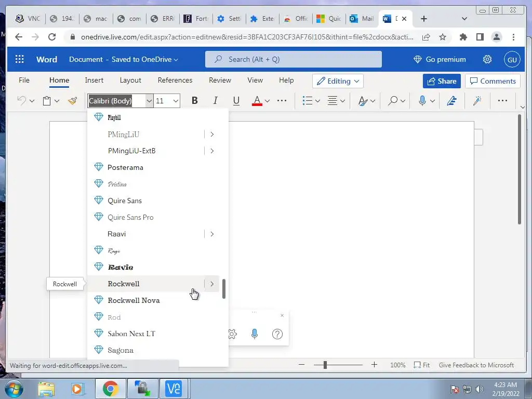532x399 pixels.
Task: Start Dictate microphone in the ribbon
Action: coord(422,101)
